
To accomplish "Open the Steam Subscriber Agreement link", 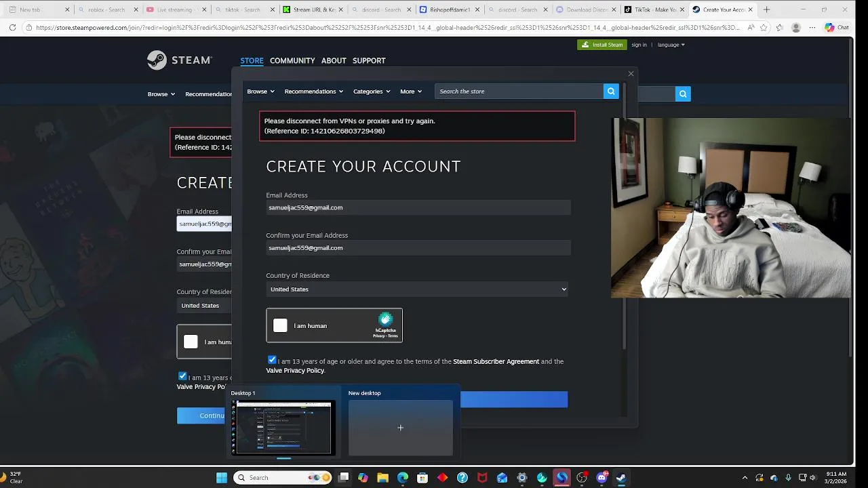I will pos(496,362).
